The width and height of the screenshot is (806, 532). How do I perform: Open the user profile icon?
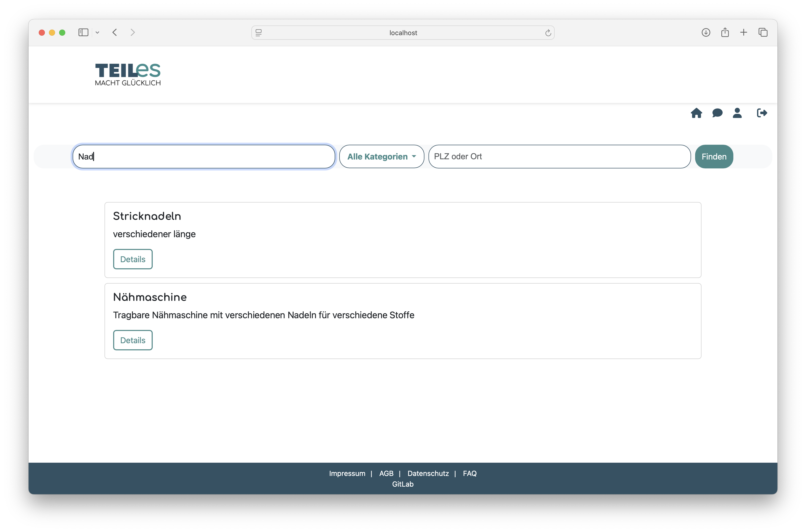pos(737,113)
